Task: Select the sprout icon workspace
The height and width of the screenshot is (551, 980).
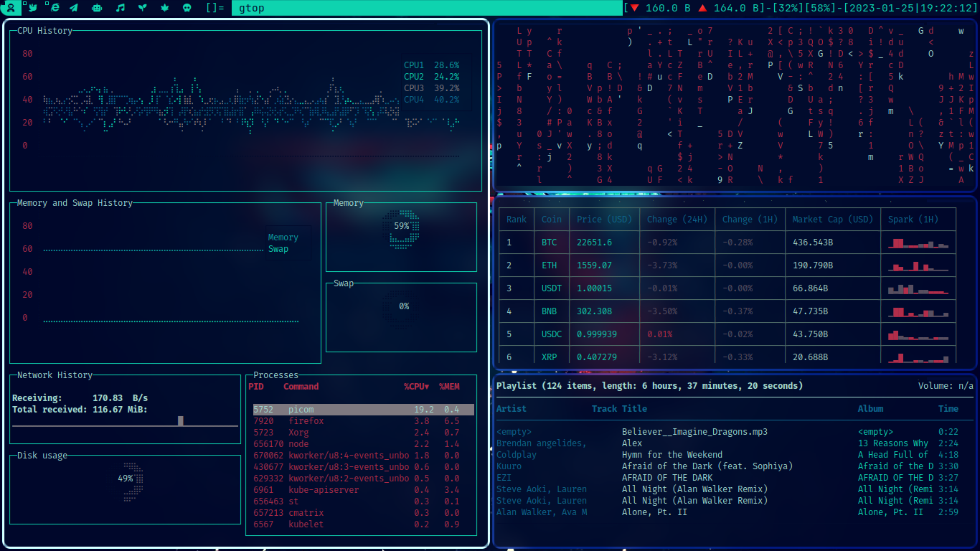Action: click(142, 8)
